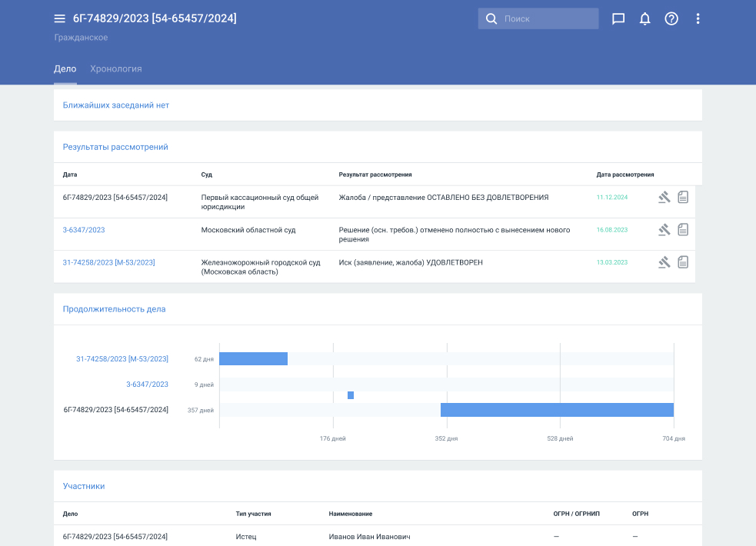The image size is (756, 546).
Task: Open the three-dot more options menu
Action: tap(698, 19)
